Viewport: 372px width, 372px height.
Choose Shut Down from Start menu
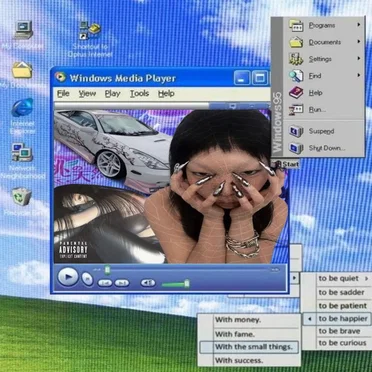point(325,148)
